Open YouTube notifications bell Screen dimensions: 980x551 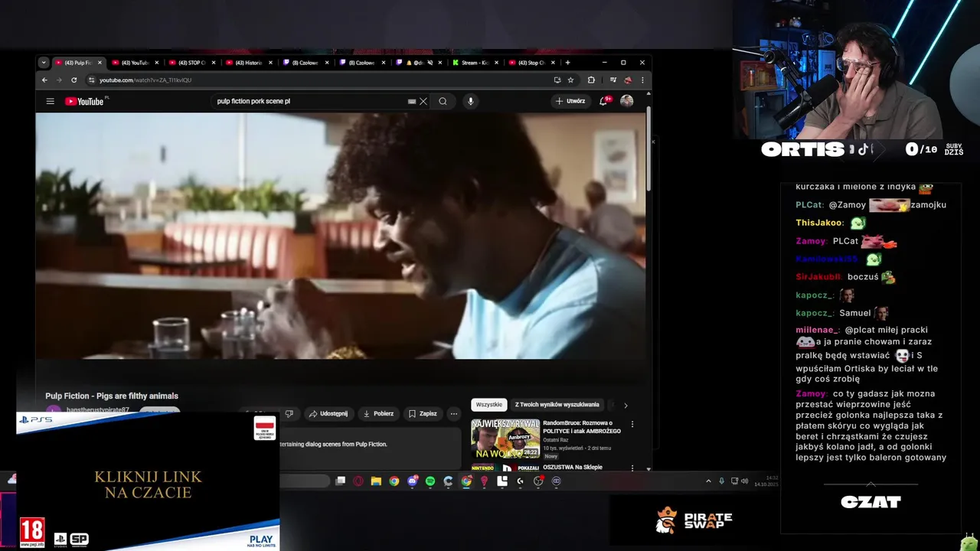click(604, 101)
